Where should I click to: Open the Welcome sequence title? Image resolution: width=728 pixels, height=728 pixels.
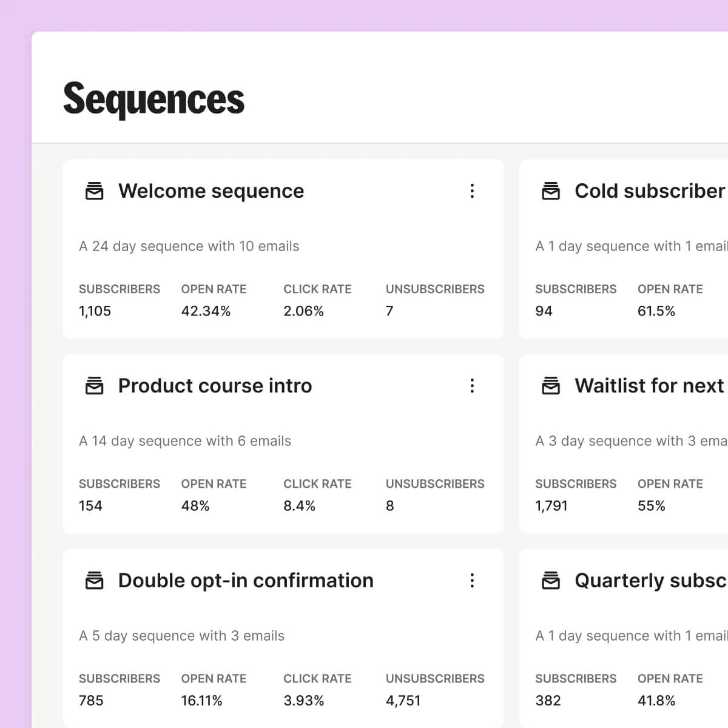[211, 191]
